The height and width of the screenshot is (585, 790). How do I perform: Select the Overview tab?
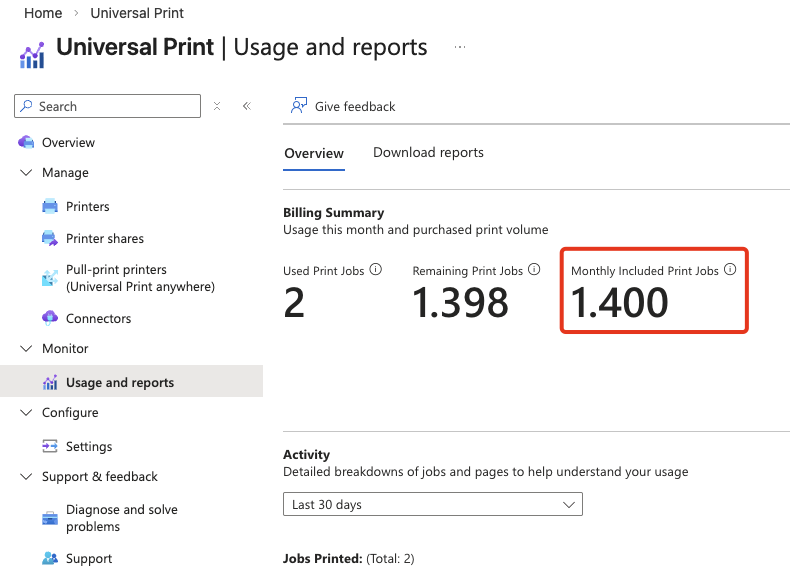tap(314, 154)
